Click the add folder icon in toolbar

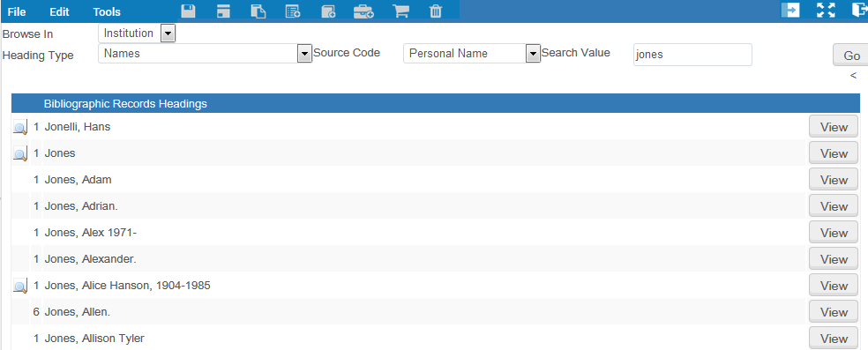pos(328,11)
